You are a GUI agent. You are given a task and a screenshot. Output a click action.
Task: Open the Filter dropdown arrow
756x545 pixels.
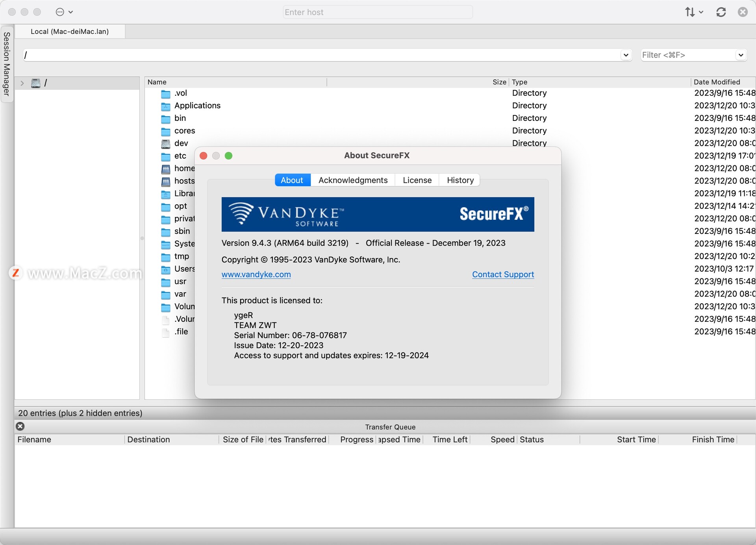[x=741, y=55]
